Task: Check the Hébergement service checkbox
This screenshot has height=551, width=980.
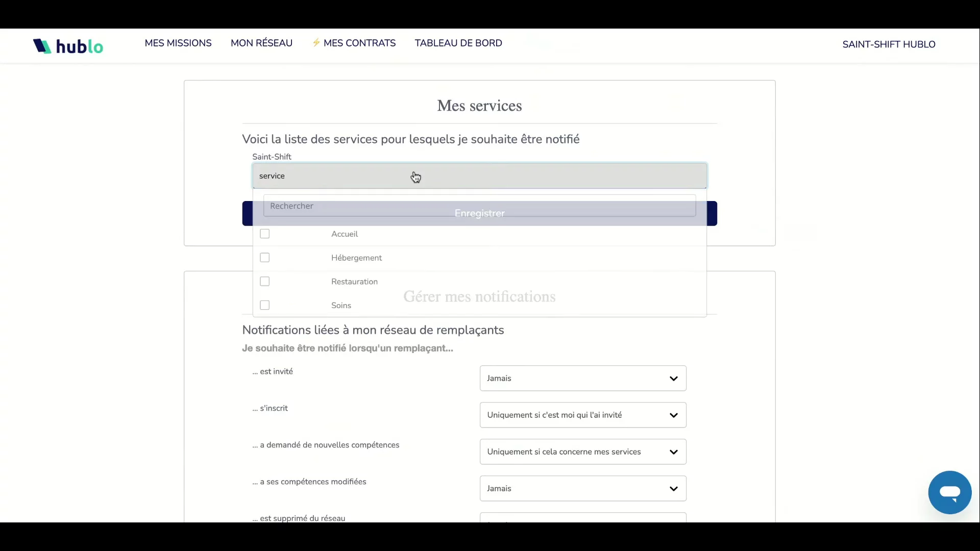Action: click(264, 258)
